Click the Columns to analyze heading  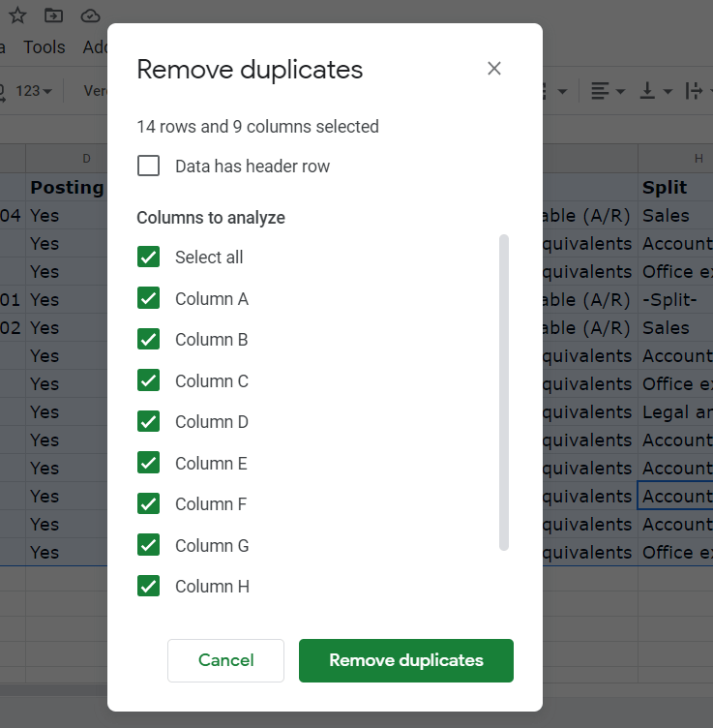click(x=211, y=218)
